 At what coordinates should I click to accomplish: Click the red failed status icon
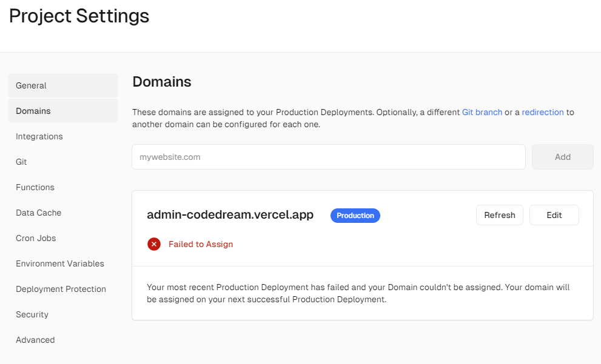(154, 244)
